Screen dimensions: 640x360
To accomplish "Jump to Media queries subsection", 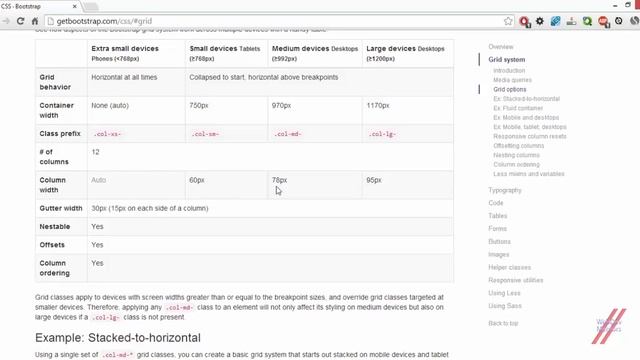I will pyautogui.click(x=512, y=80).
